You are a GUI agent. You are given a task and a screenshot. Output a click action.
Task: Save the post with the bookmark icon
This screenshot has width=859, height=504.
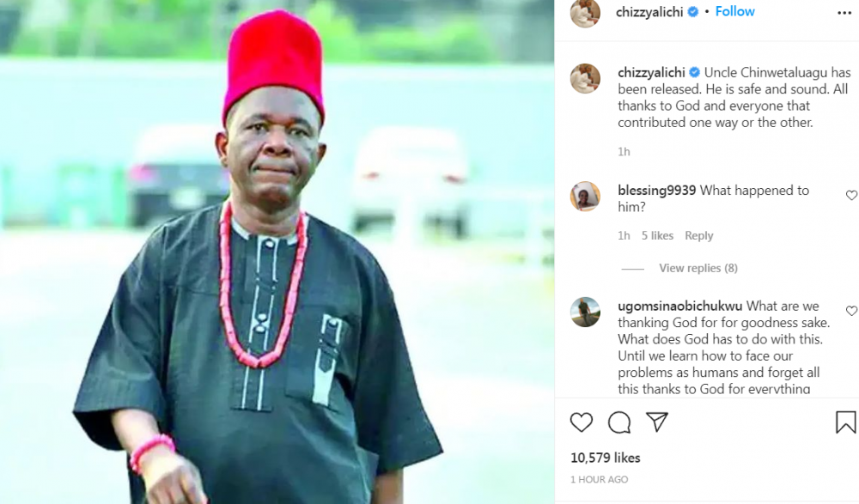click(x=845, y=422)
